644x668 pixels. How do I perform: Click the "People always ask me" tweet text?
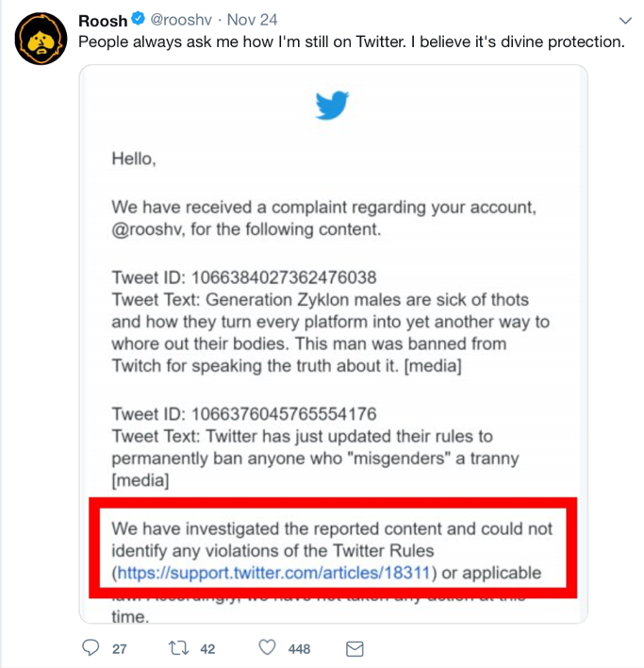pyautogui.click(x=351, y=42)
